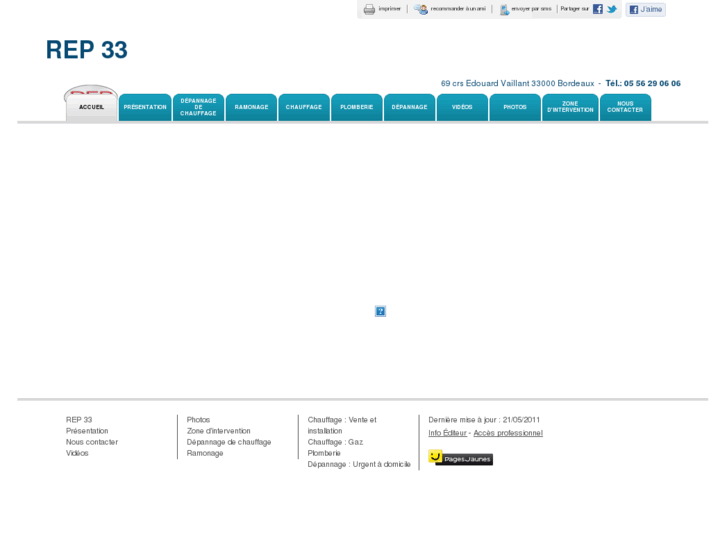Click the Dernière mise à jour date text
Image resolution: width=727 pixels, height=545 pixels.
484,420
